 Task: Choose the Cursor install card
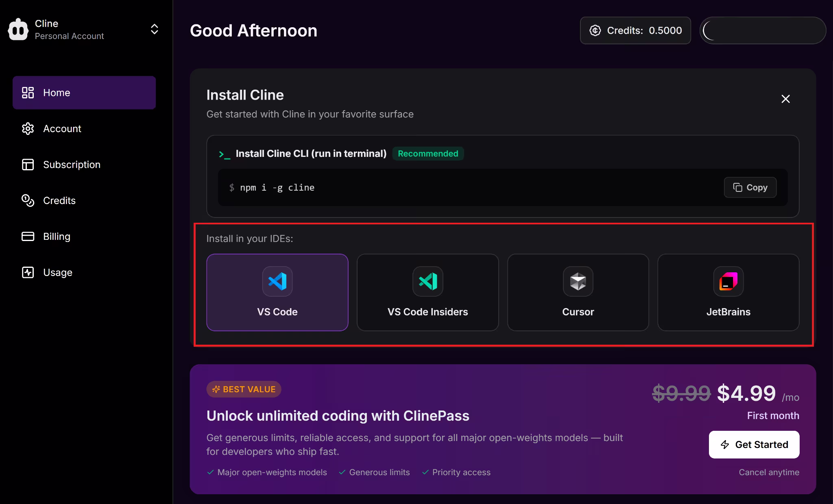[578, 292]
